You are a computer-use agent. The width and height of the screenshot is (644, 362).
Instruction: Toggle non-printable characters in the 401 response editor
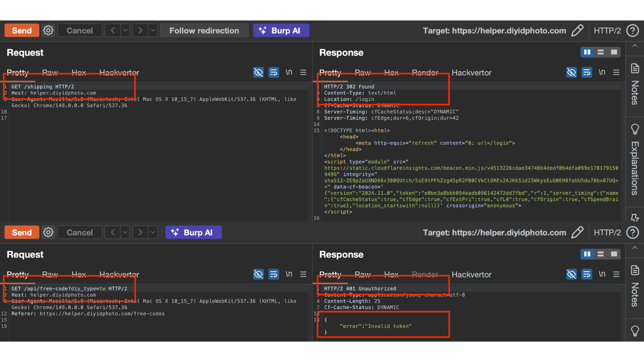572,274
